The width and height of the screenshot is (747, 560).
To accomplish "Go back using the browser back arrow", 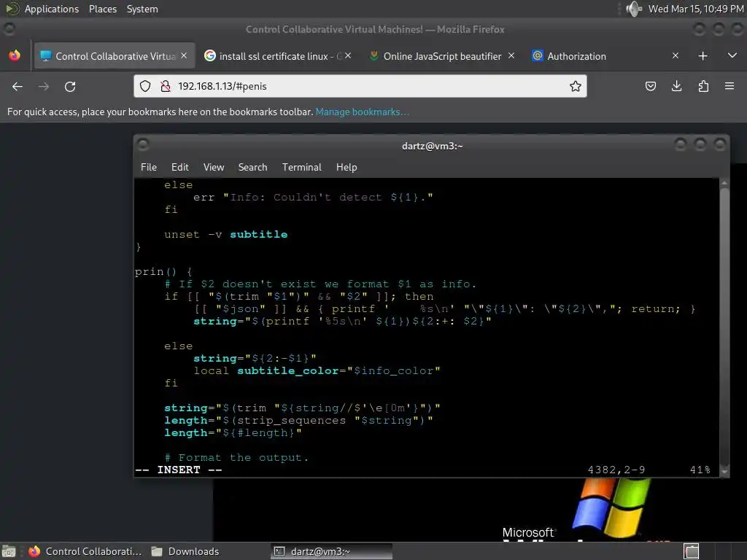I will [18, 86].
